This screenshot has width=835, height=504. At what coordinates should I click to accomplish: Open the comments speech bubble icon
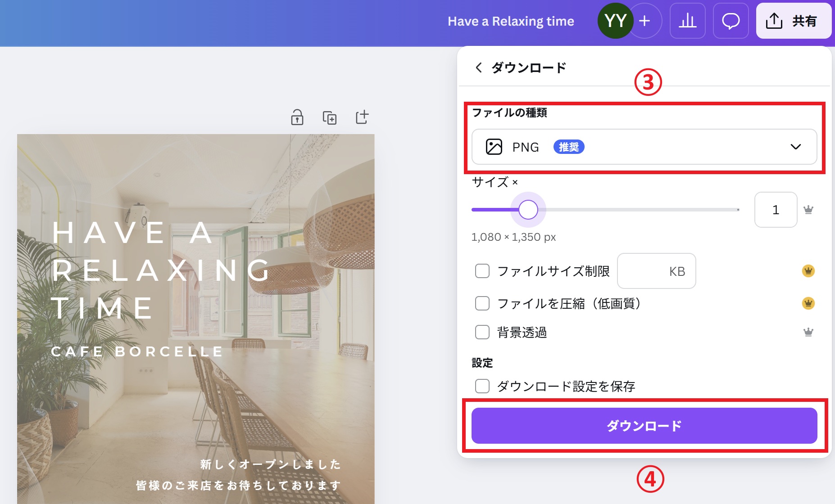point(731,21)
